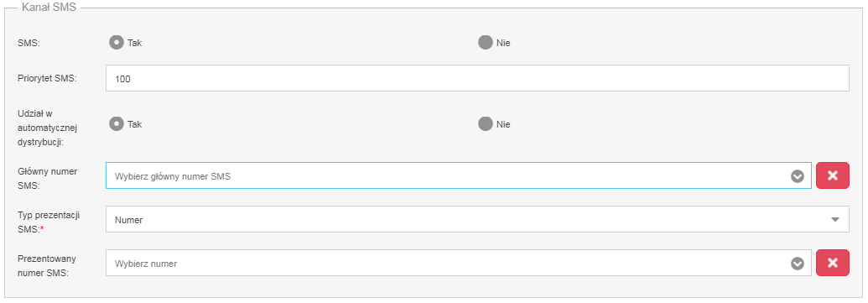The height and width of the screenshot is (303, 868).
Task: Click the Prezentowany numer SMS label
Action: (47, 265)
